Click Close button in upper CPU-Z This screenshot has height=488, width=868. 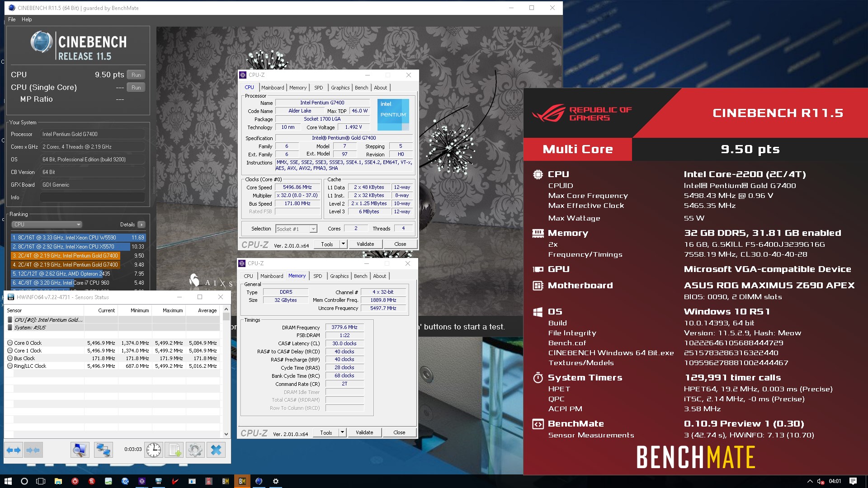(400, 244)
